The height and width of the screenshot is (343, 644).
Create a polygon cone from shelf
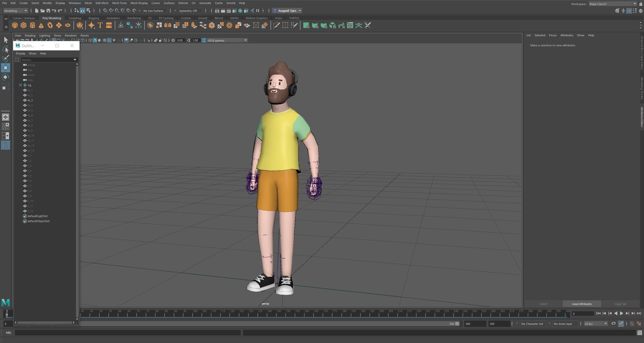click(41, 25)
